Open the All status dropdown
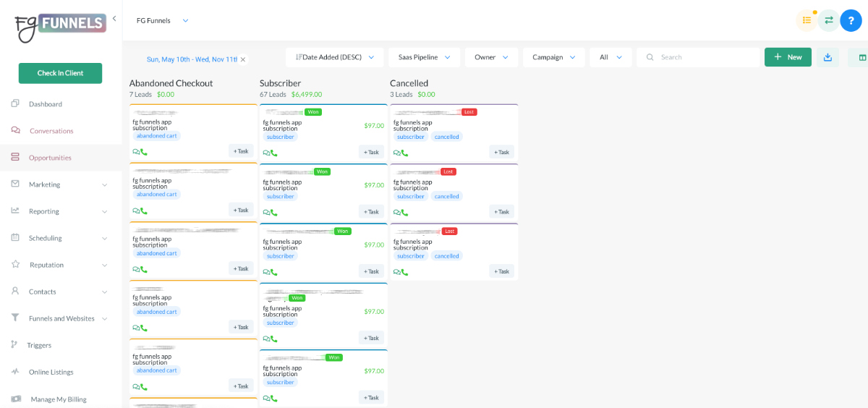The image size is (868, 408). [611, 57]
